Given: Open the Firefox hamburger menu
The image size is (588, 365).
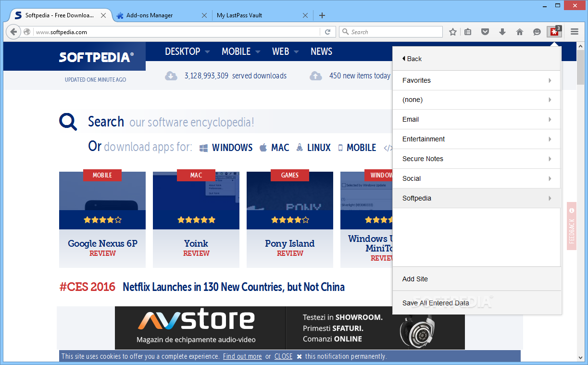Looking at the screenshot, I should tap(575, 32).
